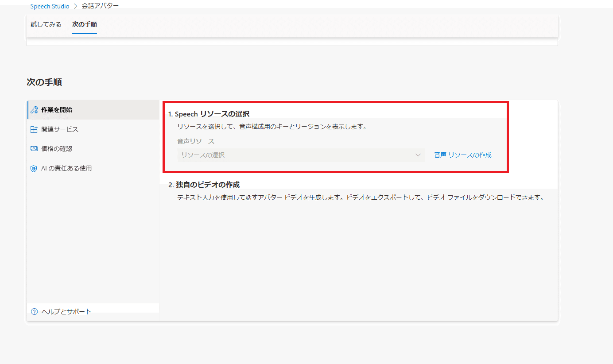The height and width of the screenshot is (364, 613).
Task: Click the 次の手順 page heading
Action: [44, 82]
